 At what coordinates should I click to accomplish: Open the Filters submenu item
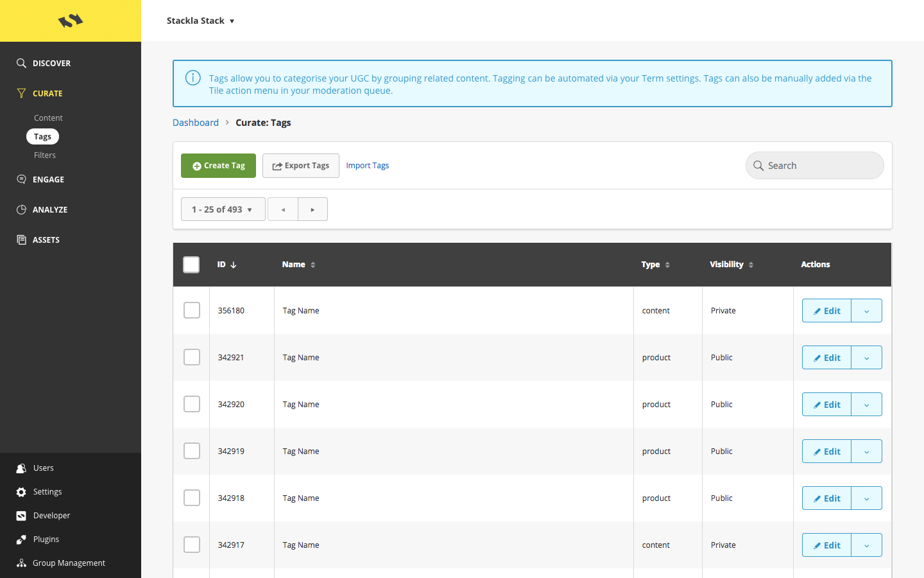[45, 155]
